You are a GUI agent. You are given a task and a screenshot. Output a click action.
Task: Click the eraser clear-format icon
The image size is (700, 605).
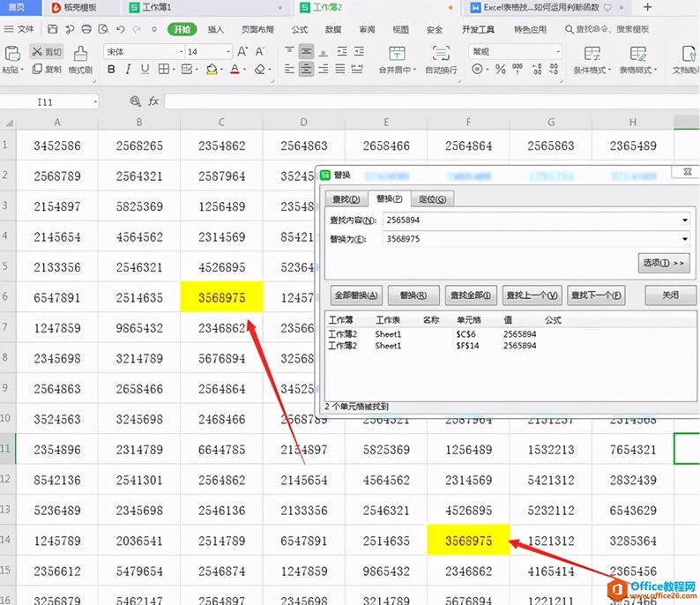pos(260,69)
